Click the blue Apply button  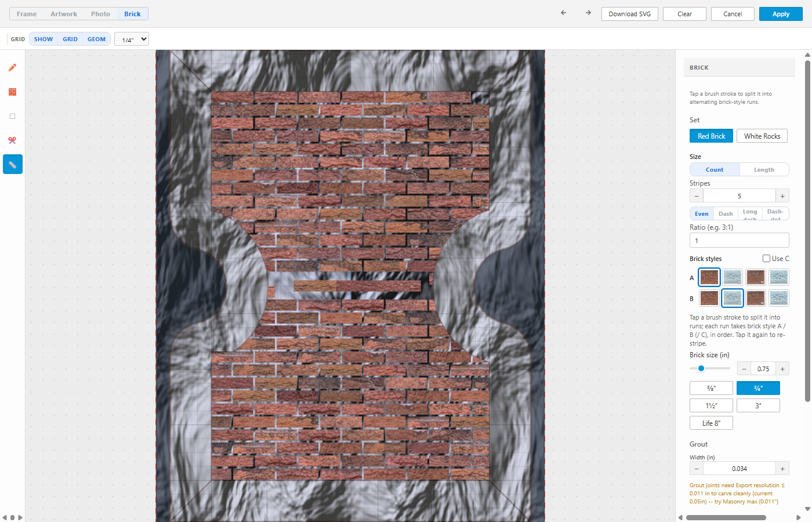[x=781, y=14]
